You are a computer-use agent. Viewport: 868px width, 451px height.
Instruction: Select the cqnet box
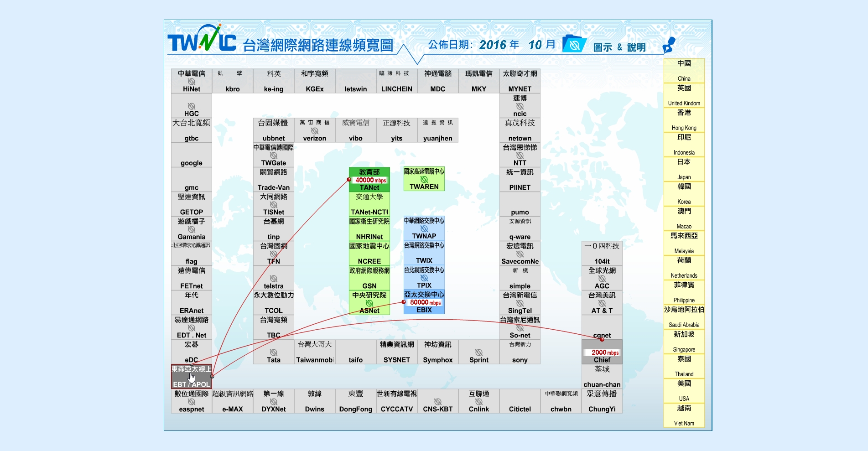(602, 327)
